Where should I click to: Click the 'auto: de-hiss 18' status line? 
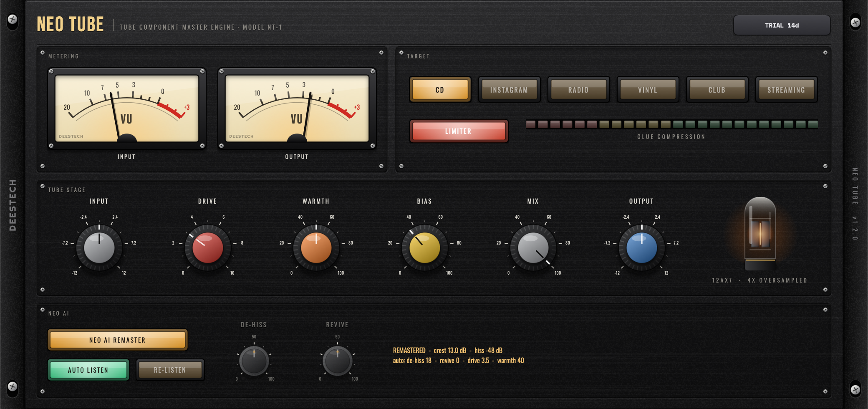(x=458, y=361)
